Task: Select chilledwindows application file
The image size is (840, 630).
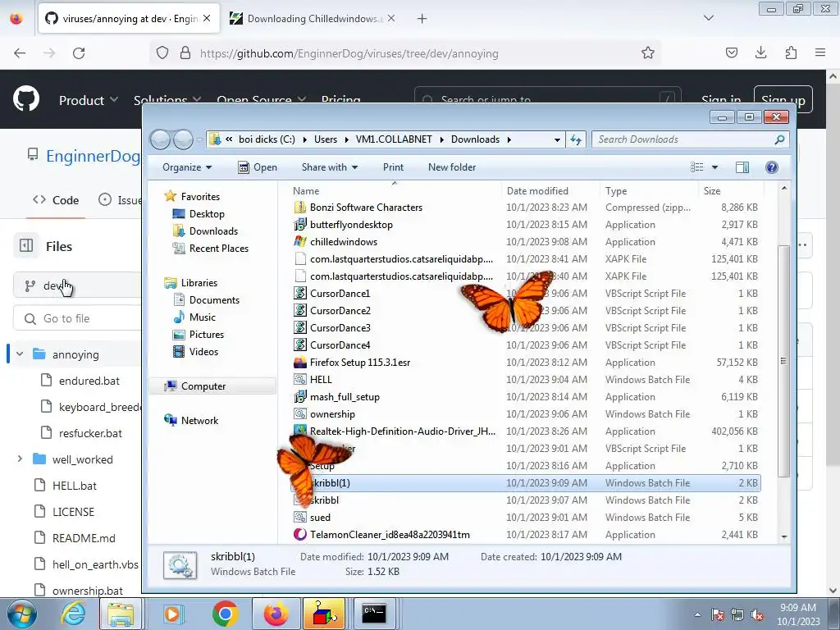Action: [344, 242]
